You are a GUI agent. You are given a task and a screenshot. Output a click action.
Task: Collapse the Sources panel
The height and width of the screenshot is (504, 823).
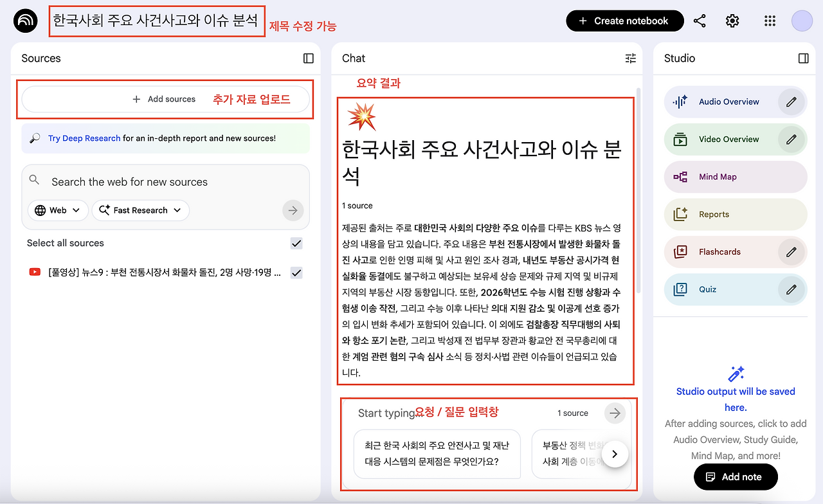[308, 58]
